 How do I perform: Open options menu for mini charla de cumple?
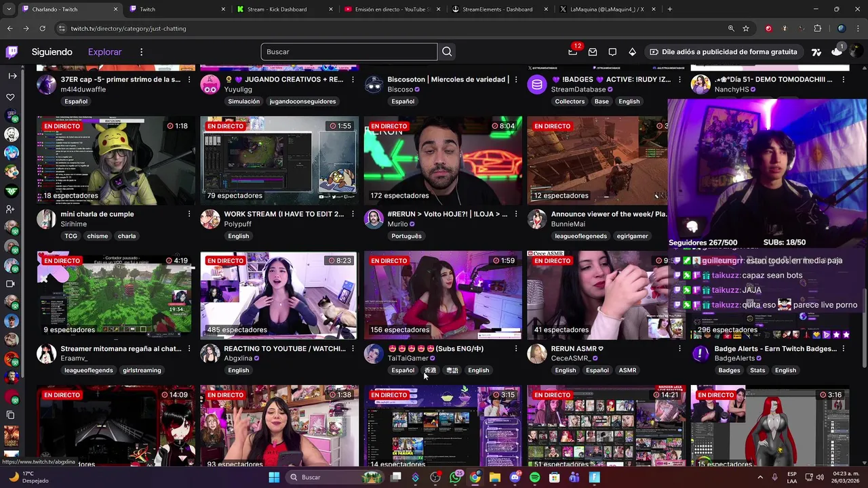click(x=189, y=214)
